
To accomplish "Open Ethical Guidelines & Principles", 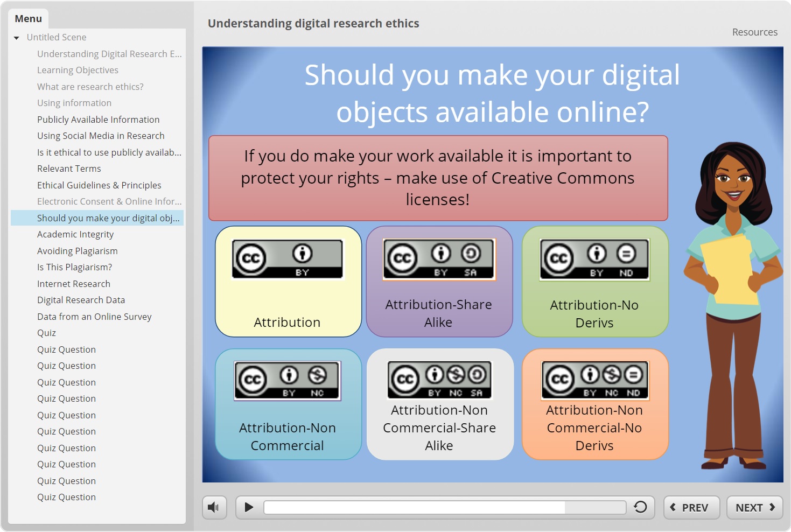I will (x=99, y=185).
